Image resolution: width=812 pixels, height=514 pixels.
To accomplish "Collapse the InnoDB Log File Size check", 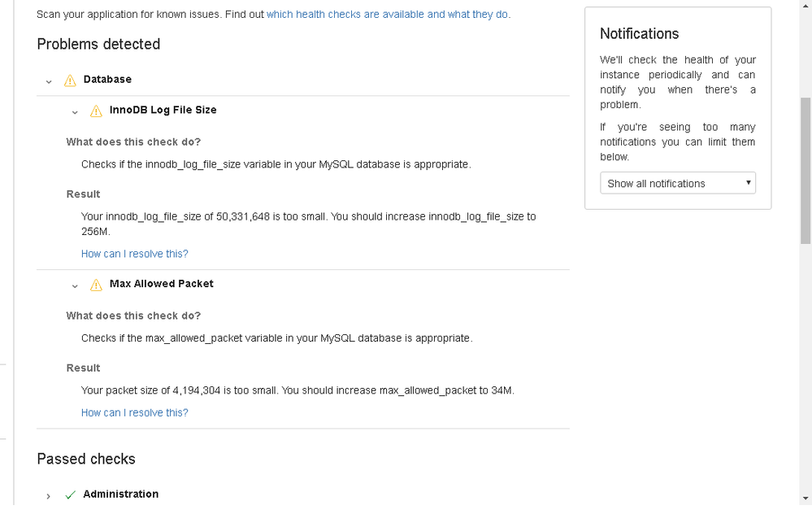I will (75, 112).
